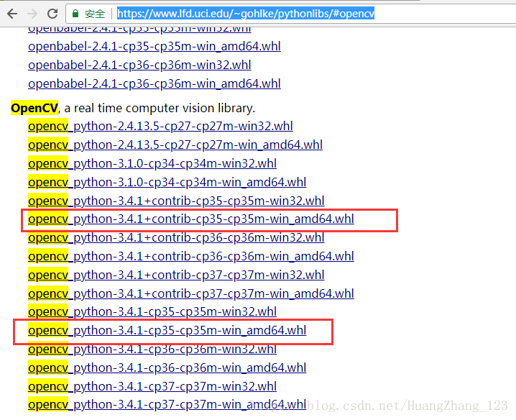Click the browser Forward arrow

point(32,14)
